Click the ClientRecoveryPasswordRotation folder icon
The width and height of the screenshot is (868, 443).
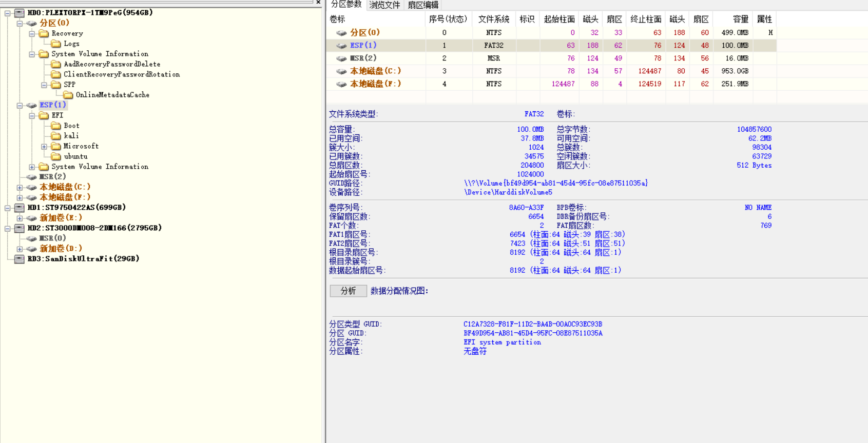(56, 74)
